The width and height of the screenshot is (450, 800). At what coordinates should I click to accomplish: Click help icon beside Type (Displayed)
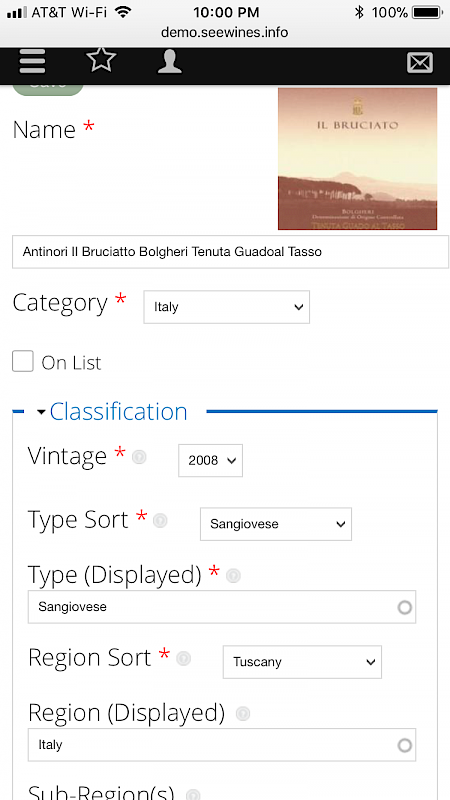(233, 576)
